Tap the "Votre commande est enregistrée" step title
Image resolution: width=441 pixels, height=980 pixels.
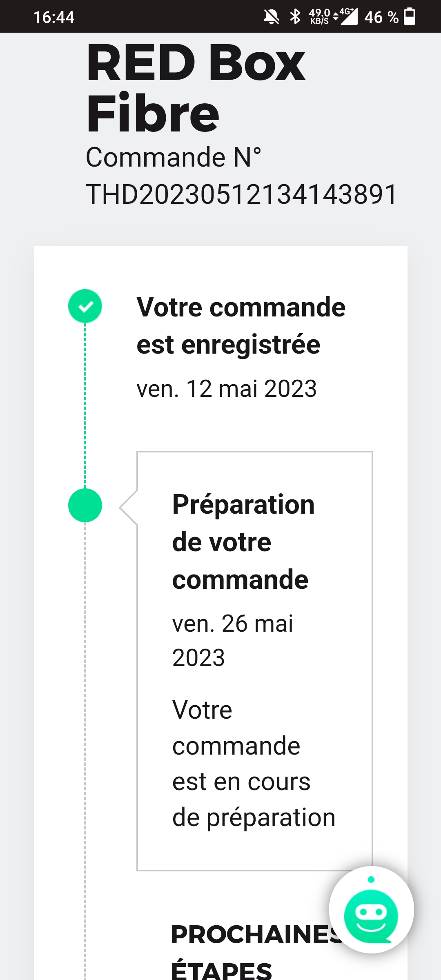point(241,325)
